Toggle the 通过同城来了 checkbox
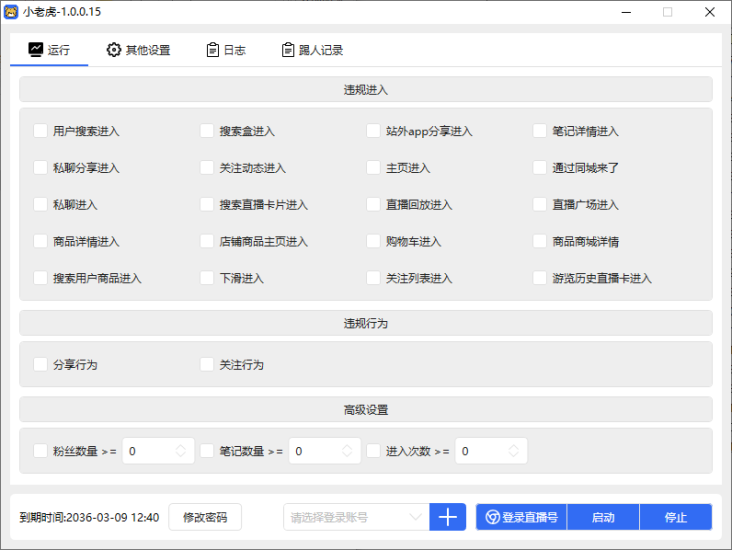 pos(540,168)
